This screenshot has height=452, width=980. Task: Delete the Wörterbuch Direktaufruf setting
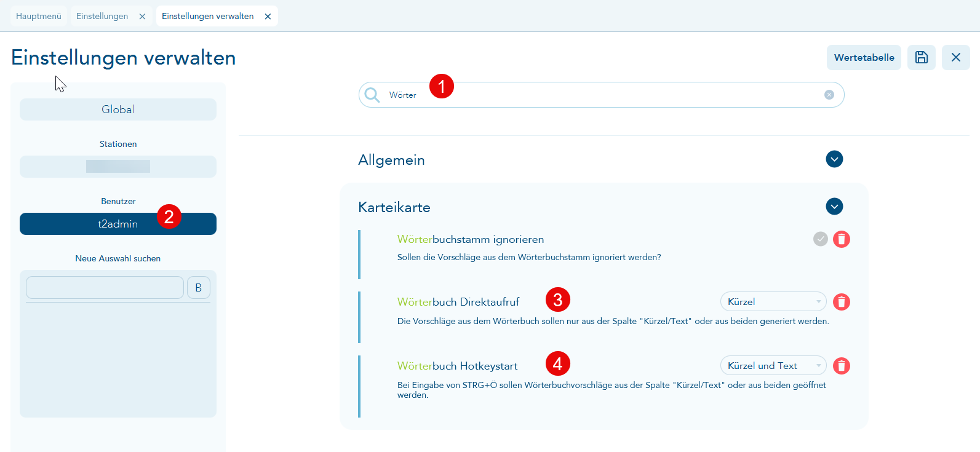tap(842, 302)
